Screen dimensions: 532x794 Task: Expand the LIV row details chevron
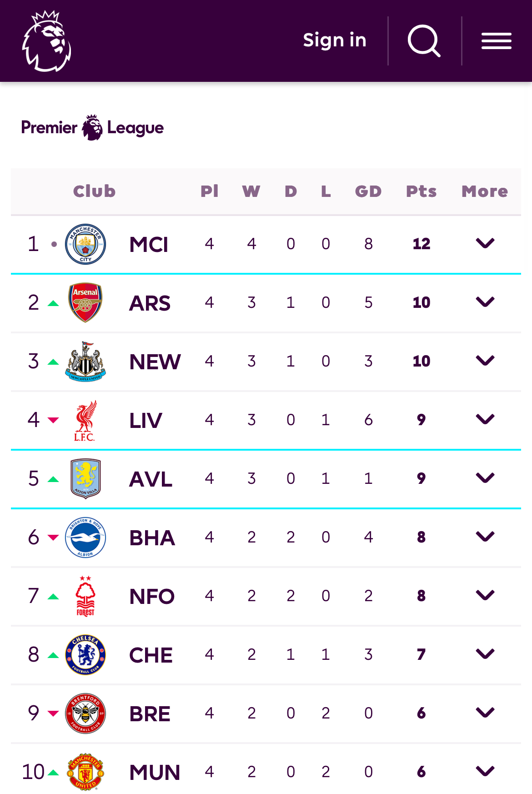pos(485,419)
